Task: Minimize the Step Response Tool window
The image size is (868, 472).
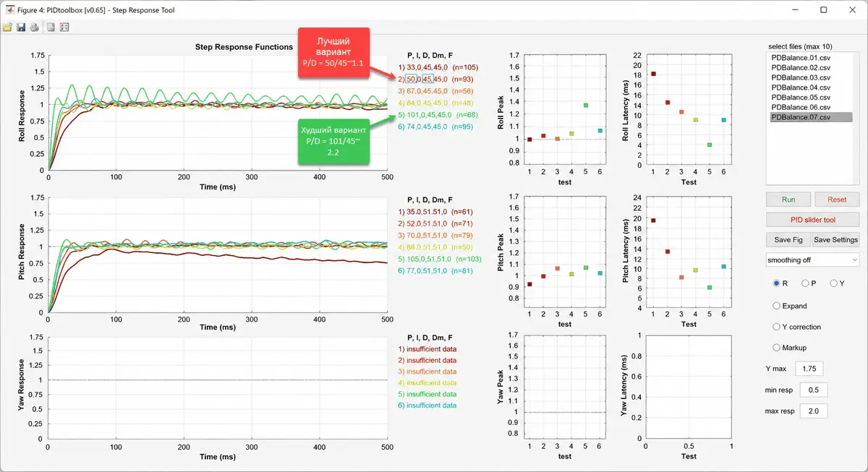Action: click(x=790, y=10)
